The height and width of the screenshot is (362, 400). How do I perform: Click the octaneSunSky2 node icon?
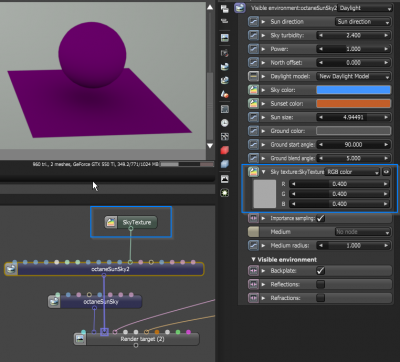click(x=11, y=269)
